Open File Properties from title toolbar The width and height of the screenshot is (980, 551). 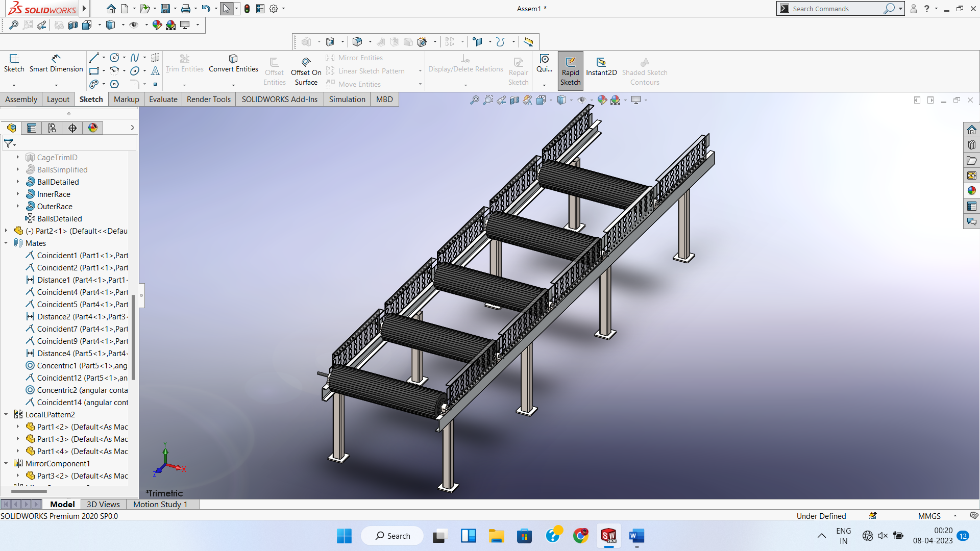click(x=260, y=9)
